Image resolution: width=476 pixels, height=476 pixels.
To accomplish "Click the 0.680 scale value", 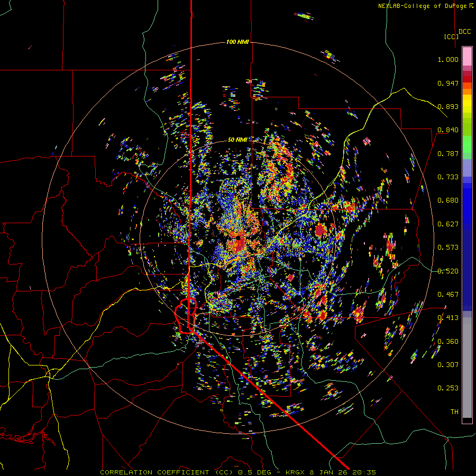I will coord(448,200).
